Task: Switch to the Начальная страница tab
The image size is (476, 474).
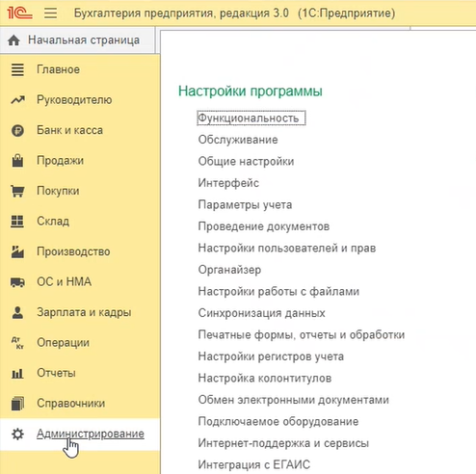Action: coord(77,40)
